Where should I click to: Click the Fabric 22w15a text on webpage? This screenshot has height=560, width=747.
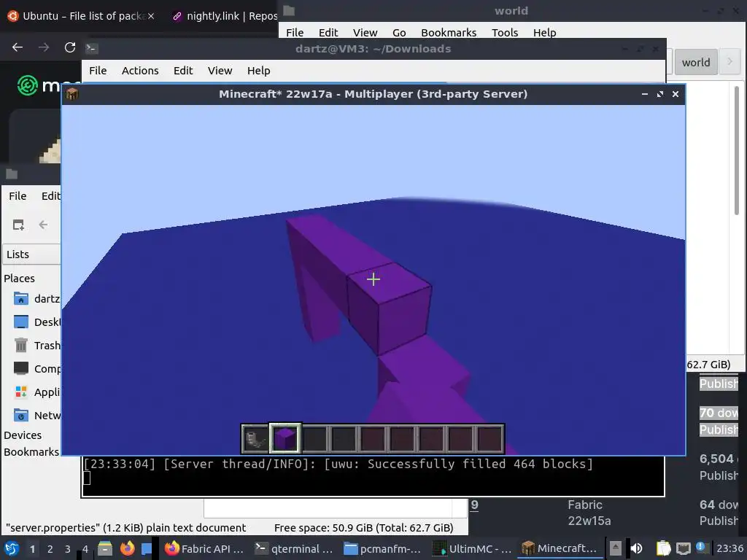[x=589, y=513]
